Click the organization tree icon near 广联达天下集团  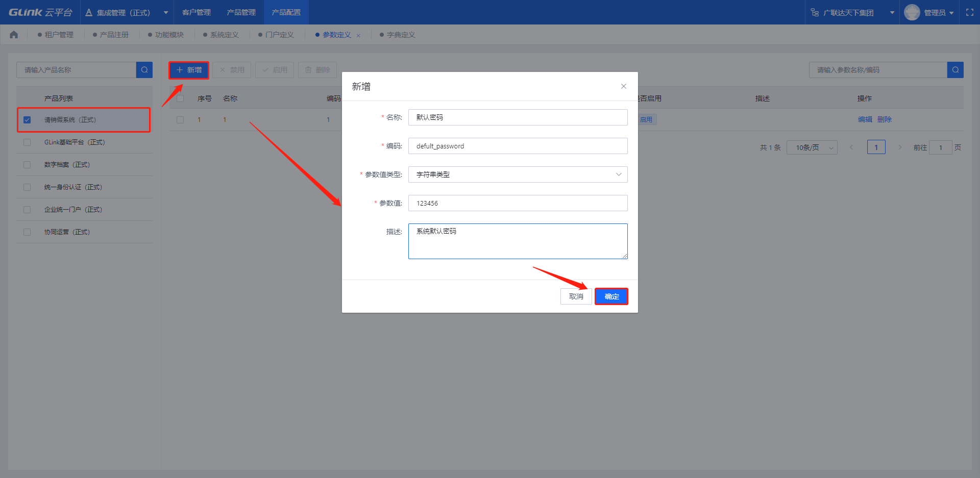(815, 12)
